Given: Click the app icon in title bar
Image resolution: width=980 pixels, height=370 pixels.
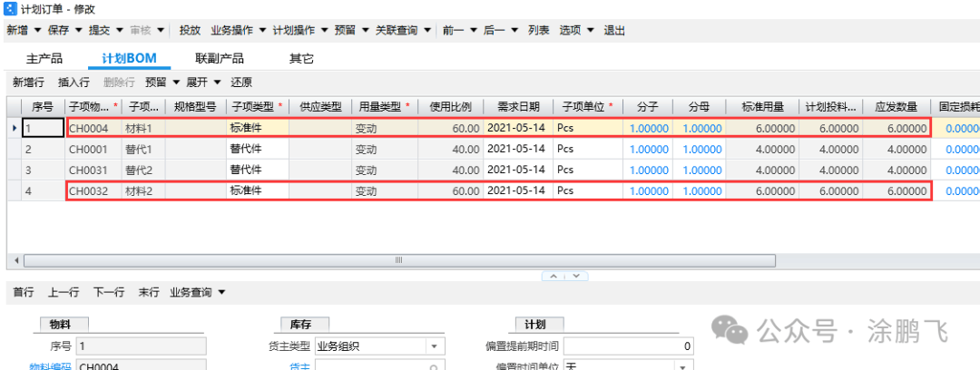Looking at the screenshot, I should 10,8.
